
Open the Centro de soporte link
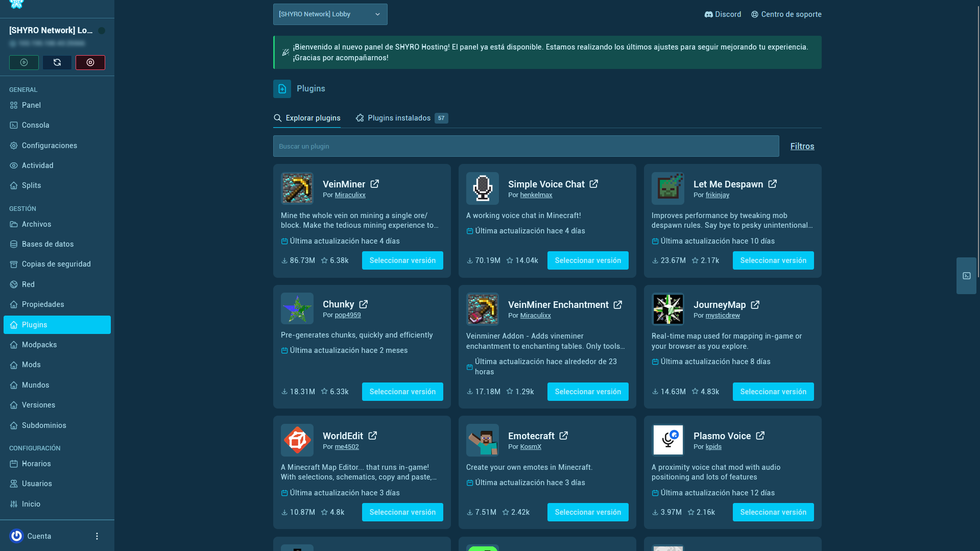[786, 14]
